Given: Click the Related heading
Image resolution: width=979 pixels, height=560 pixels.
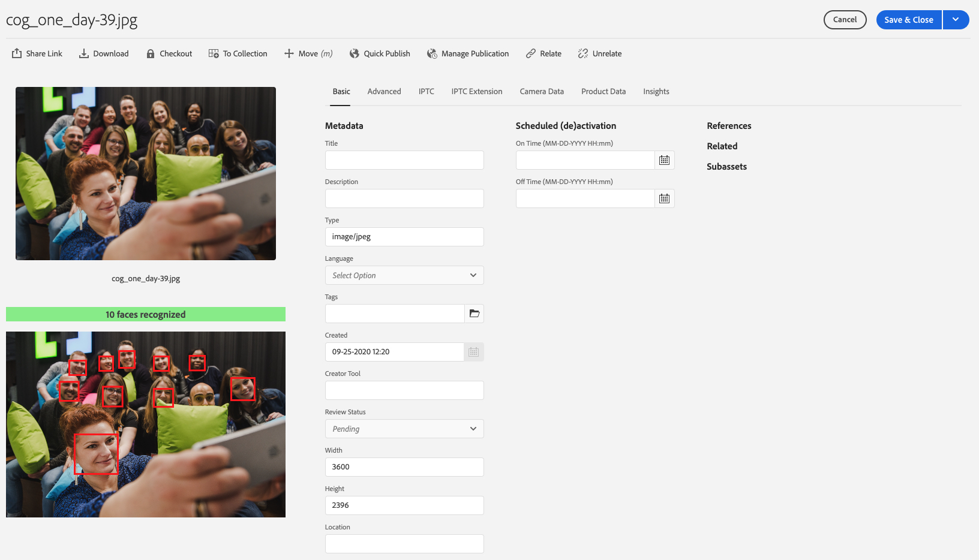Looking at the screenshot, I should click(722, 146).
